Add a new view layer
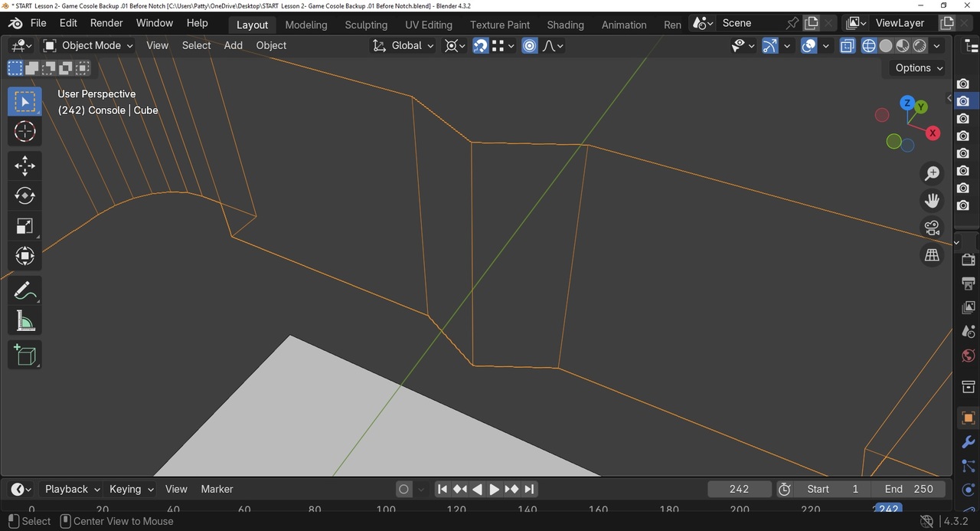Viewport: 980px width, 531px height. click(x=947, y=23)
